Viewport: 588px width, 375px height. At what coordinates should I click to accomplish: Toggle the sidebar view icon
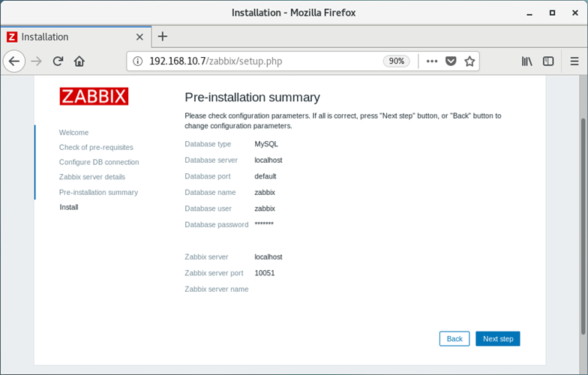pos(548,61)
